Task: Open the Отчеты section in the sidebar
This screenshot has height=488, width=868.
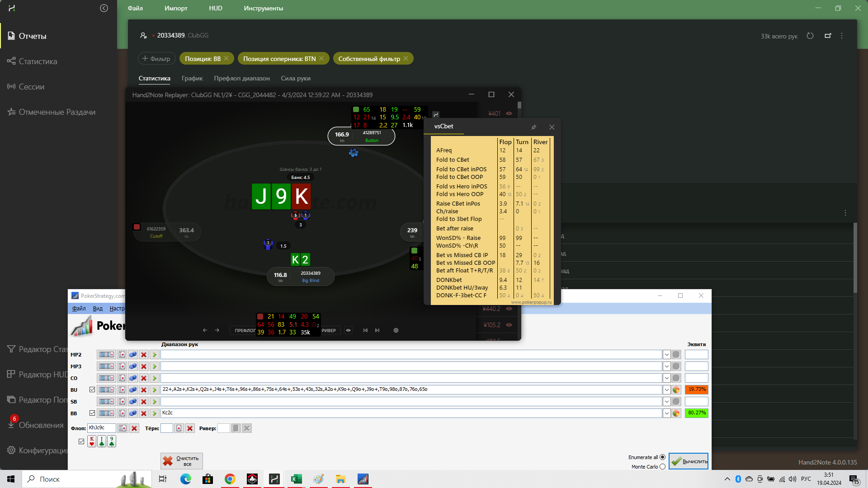Action: point(33,36)
